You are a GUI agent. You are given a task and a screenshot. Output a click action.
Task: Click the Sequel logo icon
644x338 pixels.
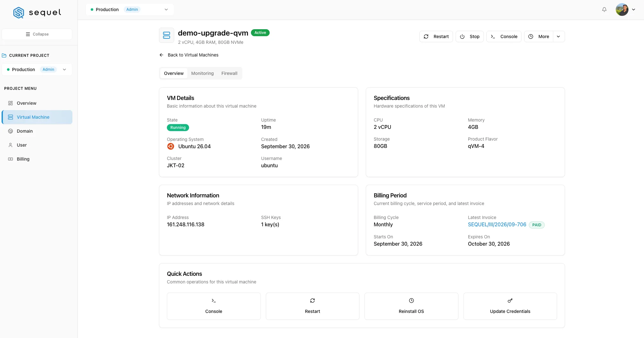coord(19,13)
